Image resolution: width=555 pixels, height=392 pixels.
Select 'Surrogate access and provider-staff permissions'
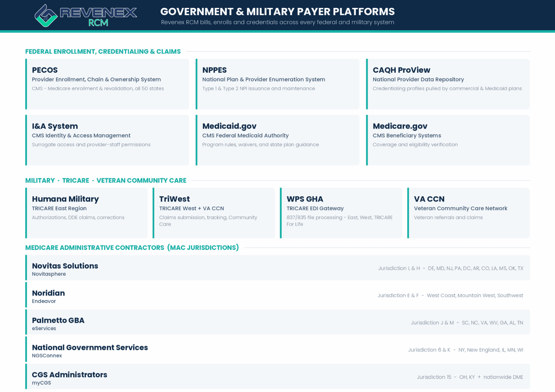point(91,145)
